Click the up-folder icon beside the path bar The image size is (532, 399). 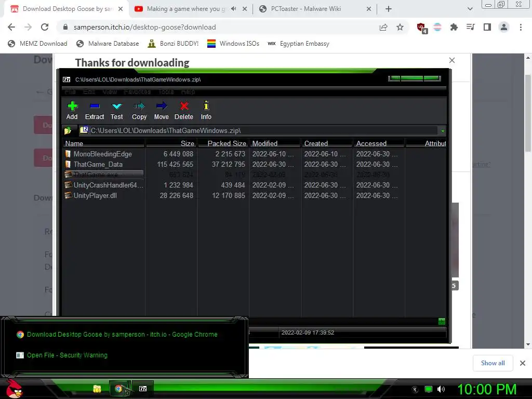point(68,130)
